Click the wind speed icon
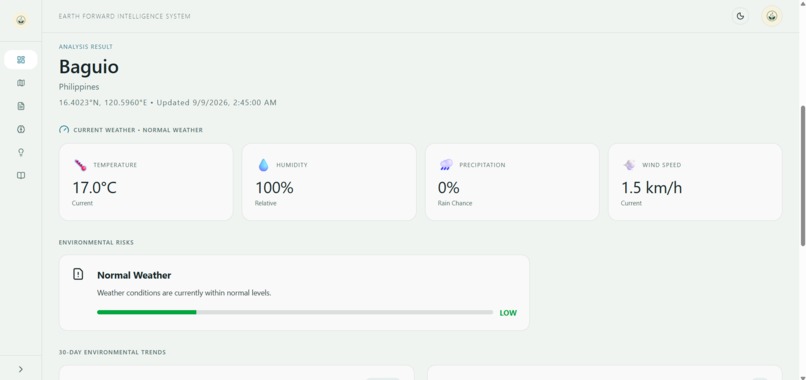This screenshot has width=806, height=380. 630,165
